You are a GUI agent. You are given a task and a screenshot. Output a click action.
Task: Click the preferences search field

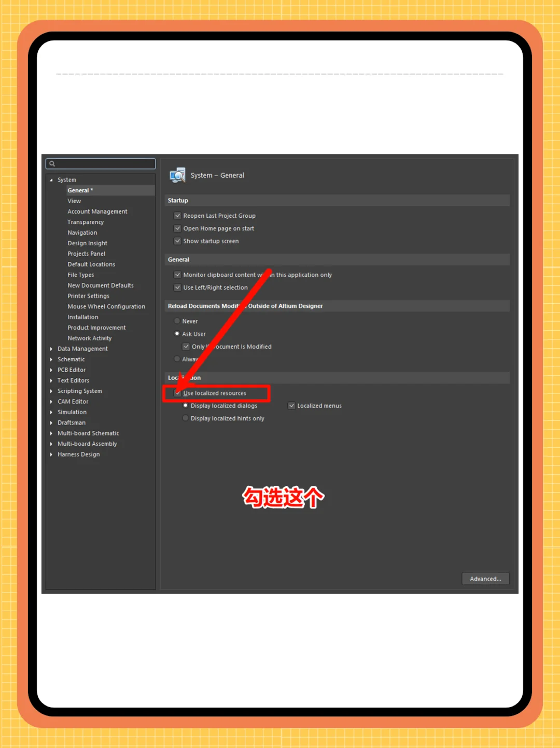101,164
